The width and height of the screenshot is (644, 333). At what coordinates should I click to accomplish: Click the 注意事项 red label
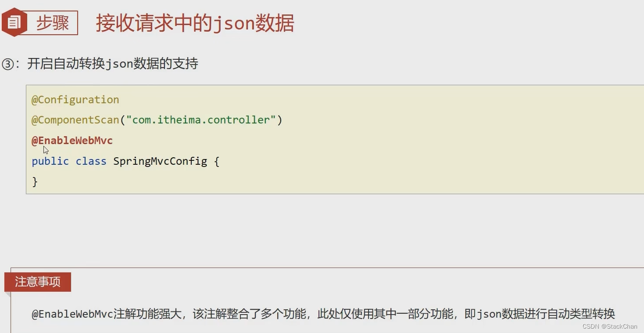click(x=38, y=282)
